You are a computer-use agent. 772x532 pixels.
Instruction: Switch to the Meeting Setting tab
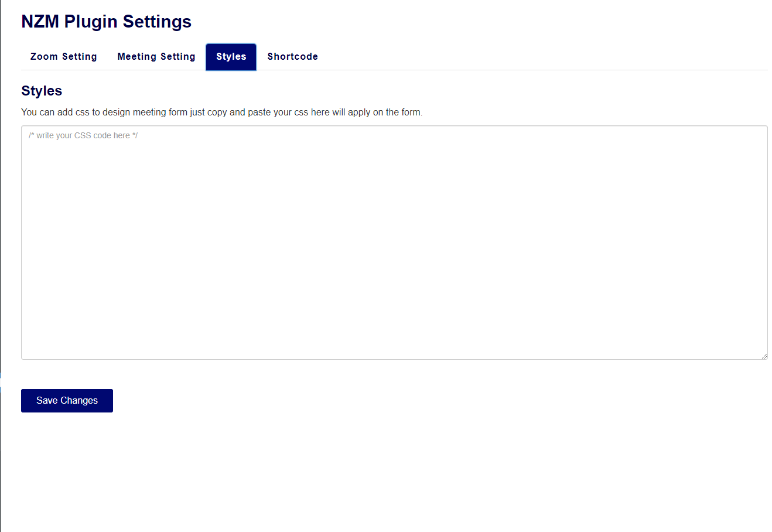(x=156, y=57)
